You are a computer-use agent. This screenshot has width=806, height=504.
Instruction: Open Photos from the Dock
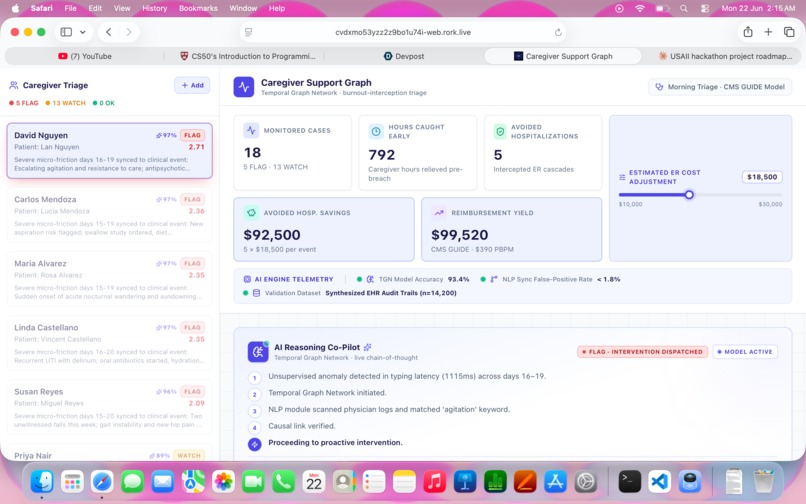[x=223, y=482]
